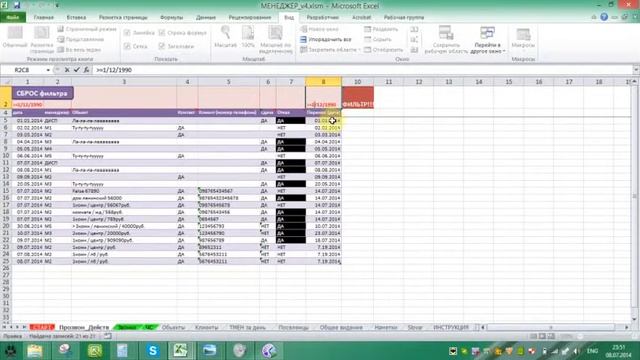Open the Общие видение sheet tab
Image resolution: width=640 pixels, height=360 pixels.
click(341, 327)
